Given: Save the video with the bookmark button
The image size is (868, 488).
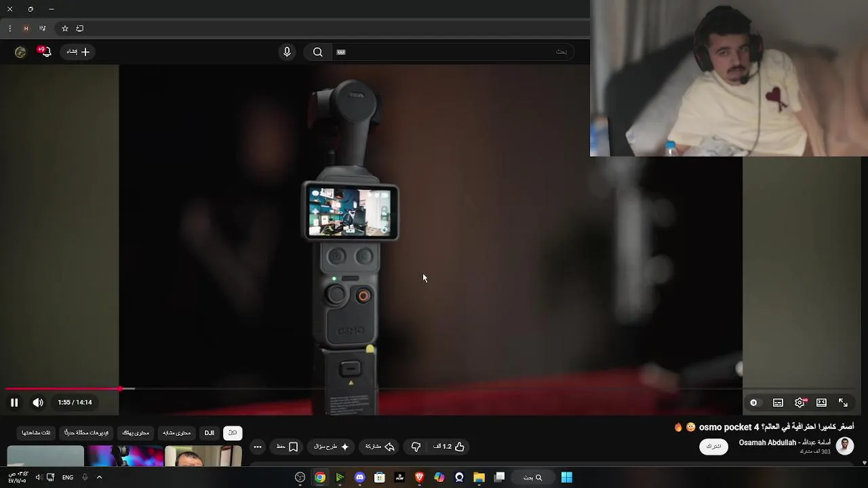Looking at the screenshot, I should [x=288, y=447].
